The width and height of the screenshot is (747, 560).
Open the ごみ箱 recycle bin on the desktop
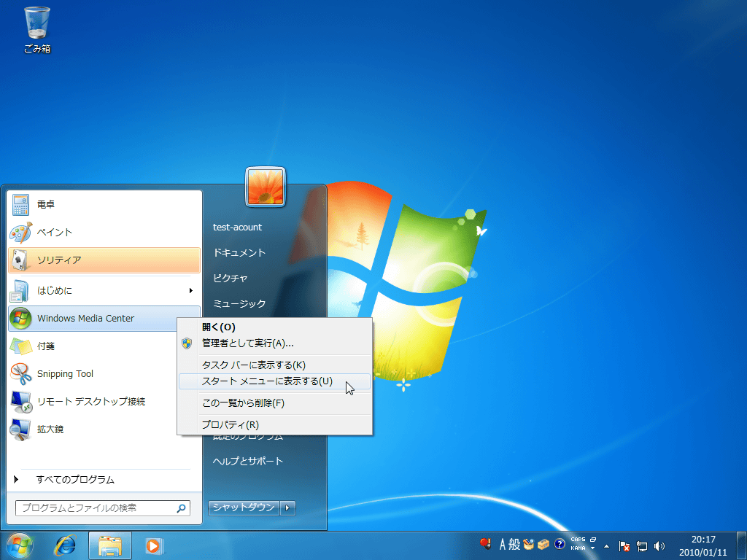tap(37, 29)
